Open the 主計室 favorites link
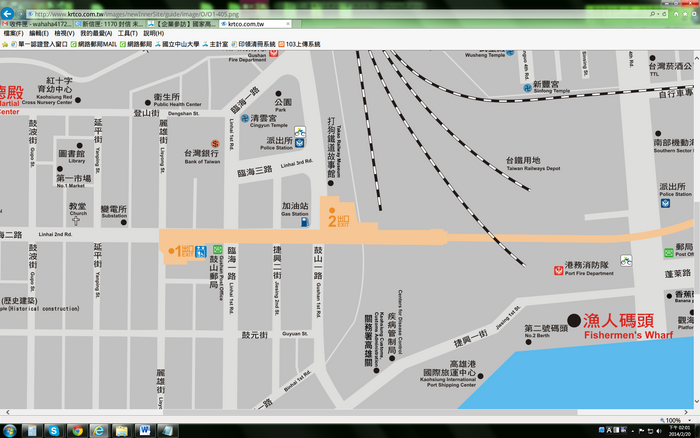700x438 pixels. pos(215,44)
